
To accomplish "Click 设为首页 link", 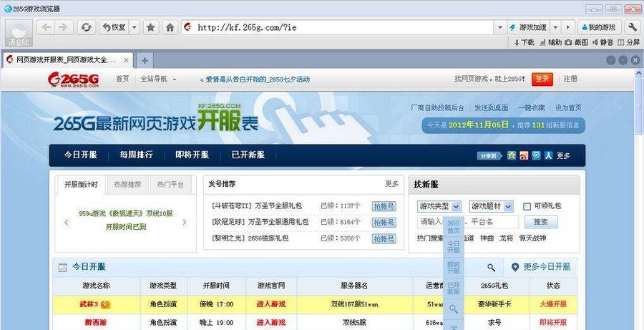I will click(x=568, y=107).
